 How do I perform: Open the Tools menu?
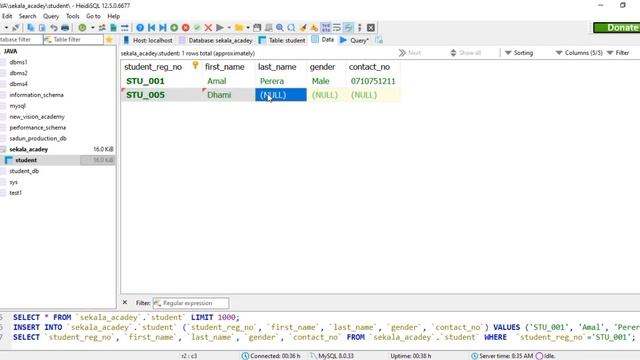(73, 16)
